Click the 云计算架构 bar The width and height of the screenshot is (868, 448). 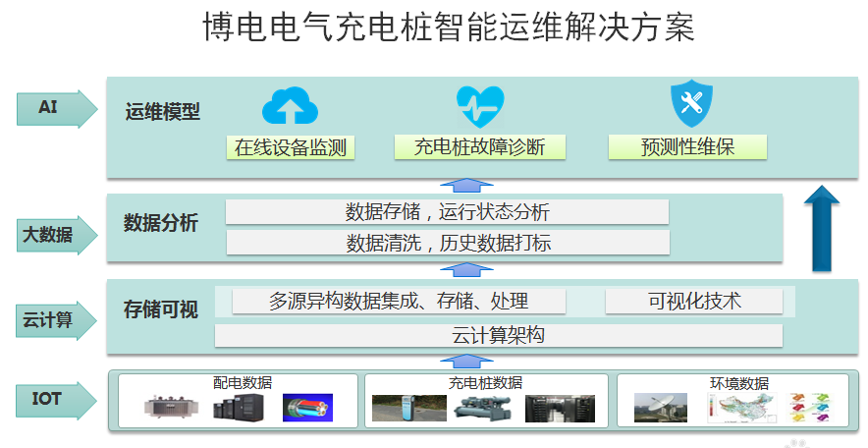click(498, 336)
